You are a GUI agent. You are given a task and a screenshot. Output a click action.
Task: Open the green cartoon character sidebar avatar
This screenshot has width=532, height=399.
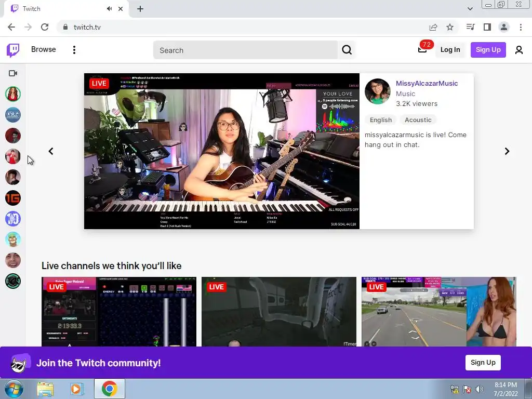pyautogui.click(x=13, y=240)
